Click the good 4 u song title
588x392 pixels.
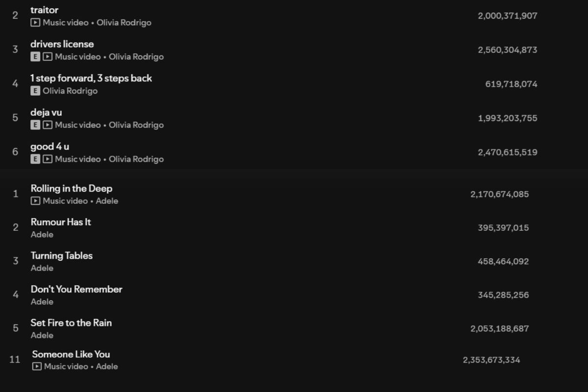[x=49, y=147]
